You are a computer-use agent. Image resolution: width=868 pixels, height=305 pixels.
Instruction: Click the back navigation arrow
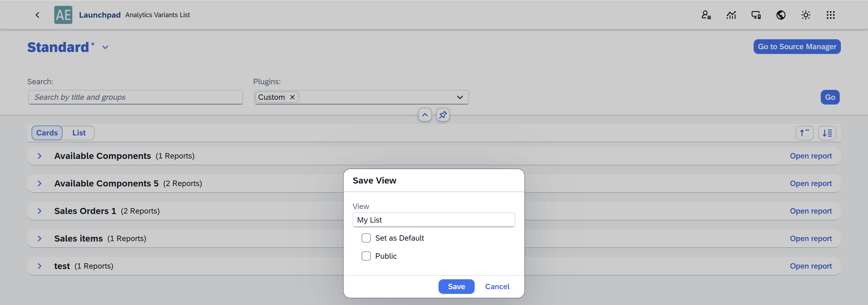pyautogui.click(x=37, y=15)
